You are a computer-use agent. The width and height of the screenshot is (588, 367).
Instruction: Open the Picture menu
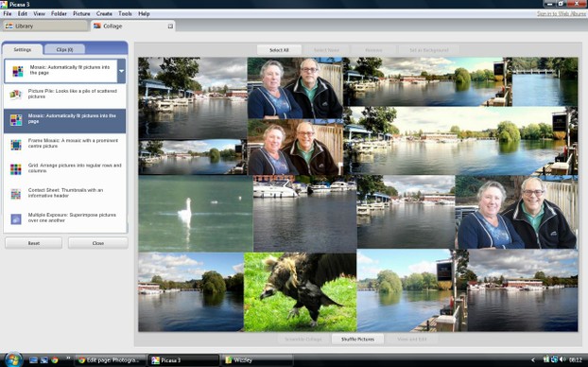point(81,13)
